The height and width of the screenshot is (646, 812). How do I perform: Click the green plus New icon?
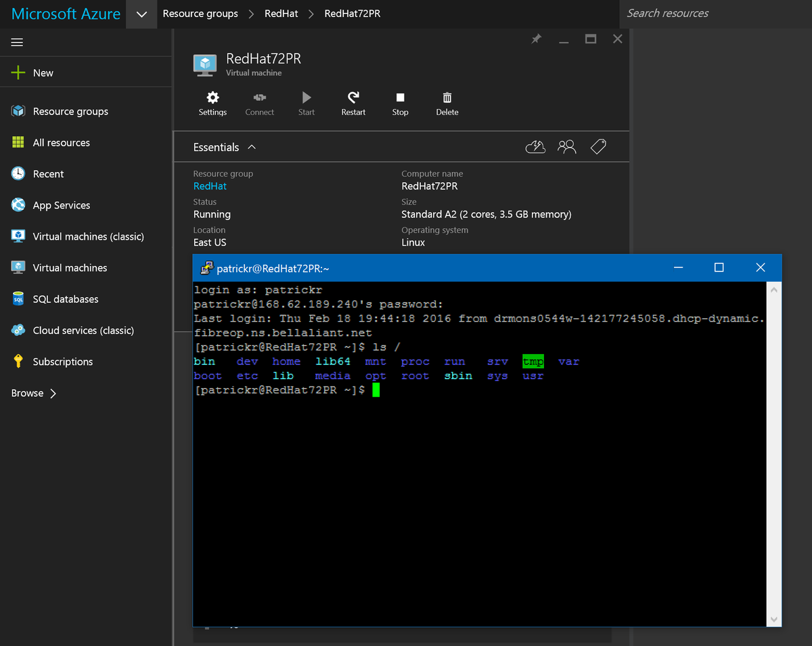(18, 72)
